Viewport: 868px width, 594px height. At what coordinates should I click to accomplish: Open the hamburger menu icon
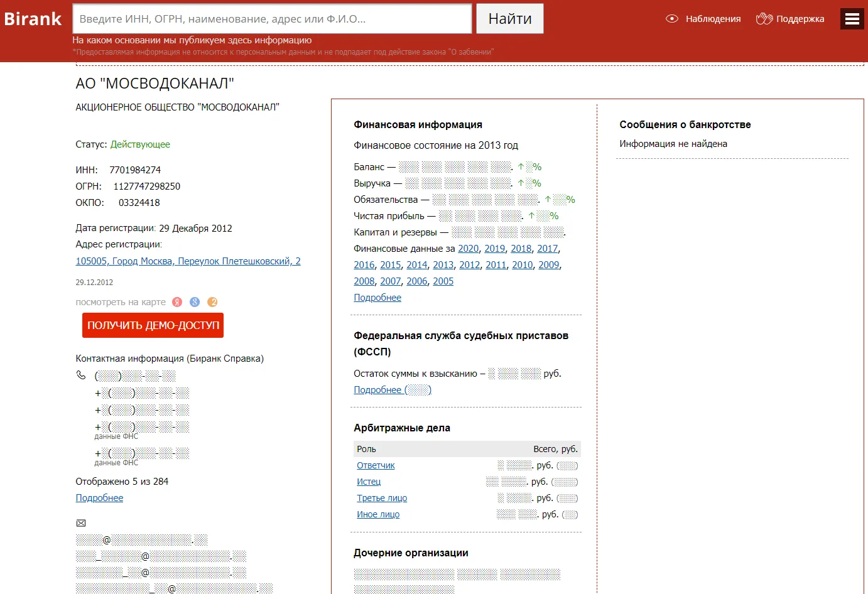(852, 19)
